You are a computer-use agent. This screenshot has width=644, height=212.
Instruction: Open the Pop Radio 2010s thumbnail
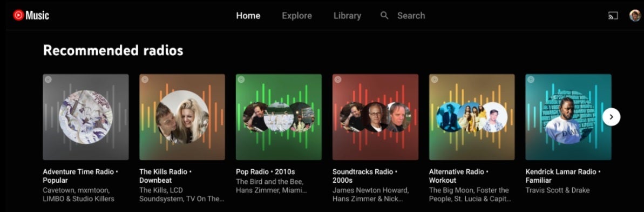tap(279, 117)
